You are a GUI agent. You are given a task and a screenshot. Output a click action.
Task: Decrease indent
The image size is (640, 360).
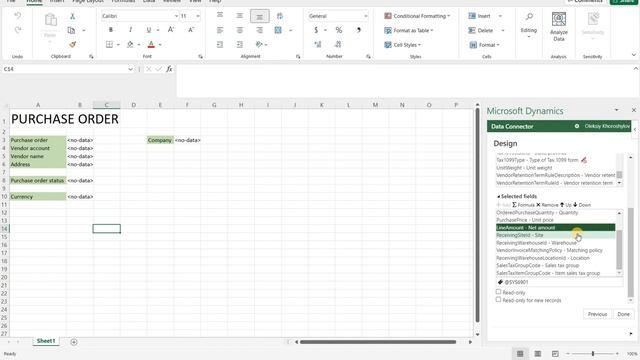pyautogui.click(x=220, y=44)
